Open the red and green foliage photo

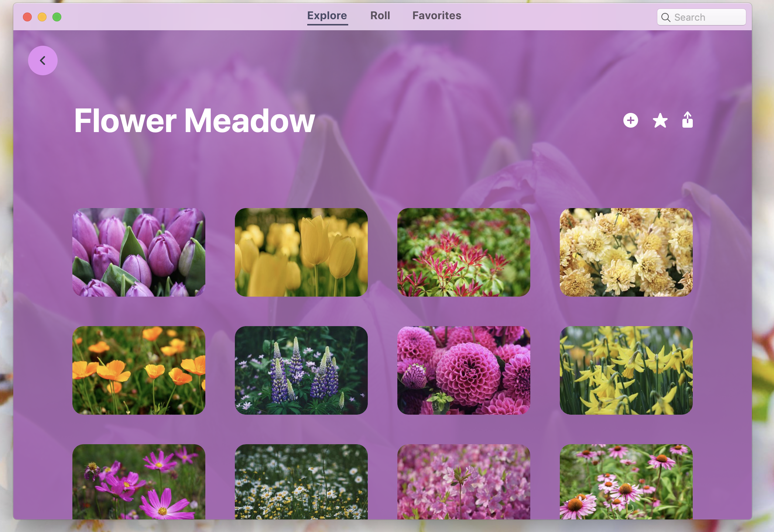(464, 252)
